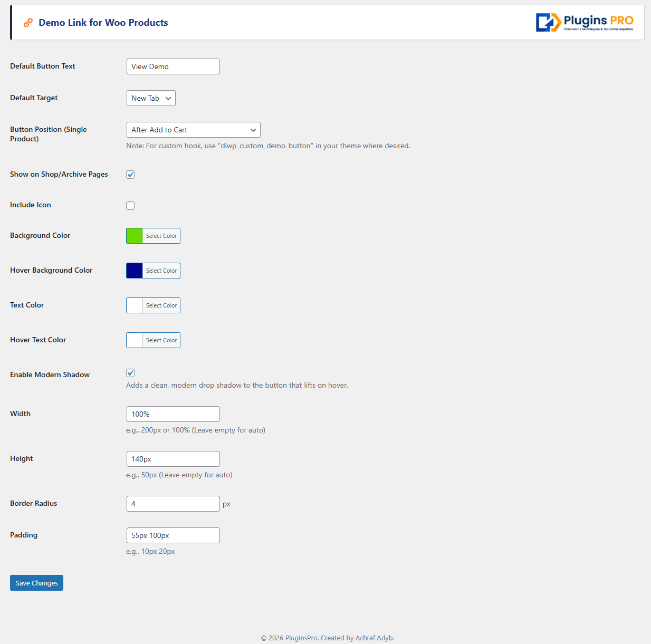Expand the Button Position dropdown
The image size is (651, 644).
[x=193, y=130]
